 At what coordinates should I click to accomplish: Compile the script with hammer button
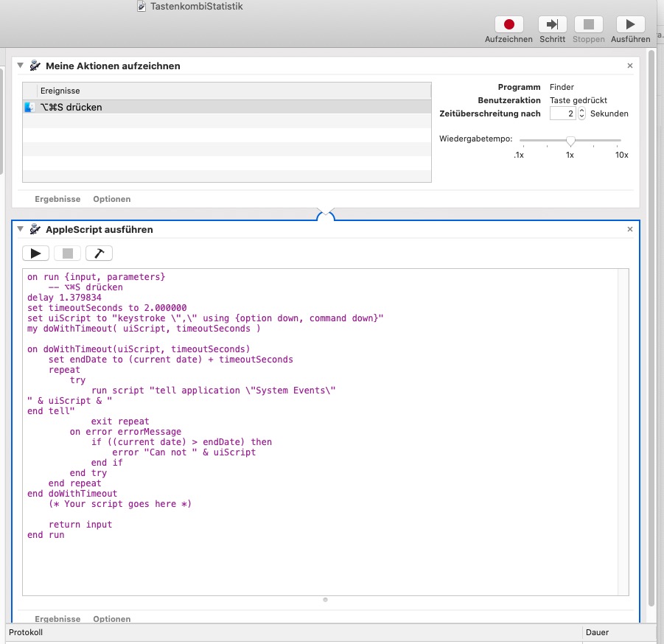click(x=99, y=253)
